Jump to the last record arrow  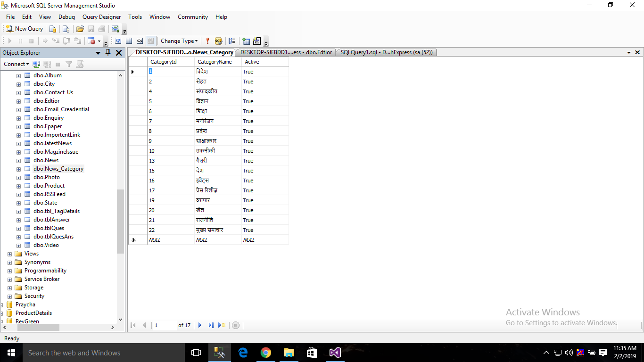[211, 325]
